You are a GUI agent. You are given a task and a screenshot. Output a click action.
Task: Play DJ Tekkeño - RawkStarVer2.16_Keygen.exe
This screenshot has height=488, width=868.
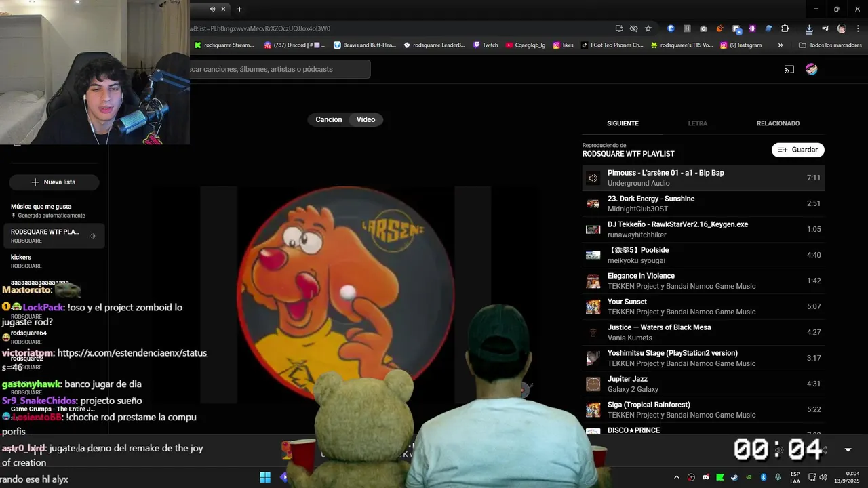click(x=703, y=229)
